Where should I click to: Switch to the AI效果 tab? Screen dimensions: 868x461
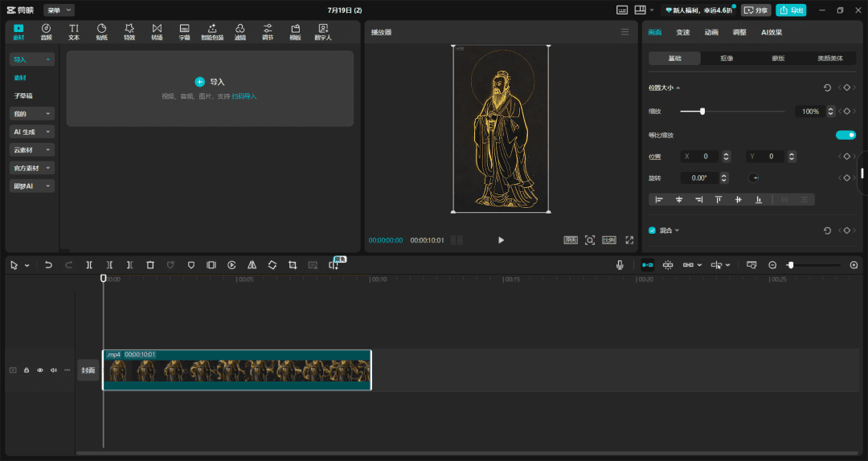click(771, 32)
